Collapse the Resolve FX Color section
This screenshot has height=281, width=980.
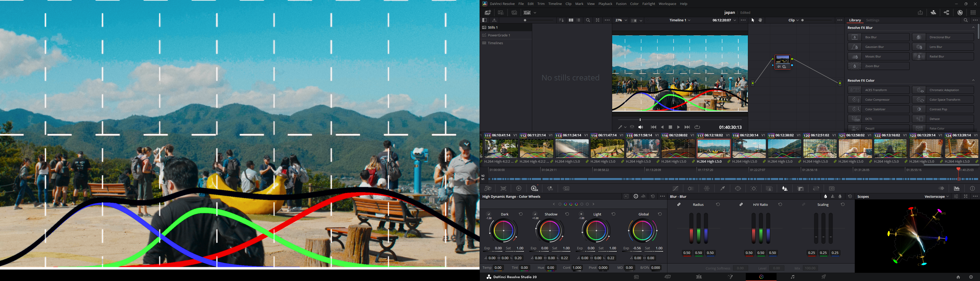point(973,80)
